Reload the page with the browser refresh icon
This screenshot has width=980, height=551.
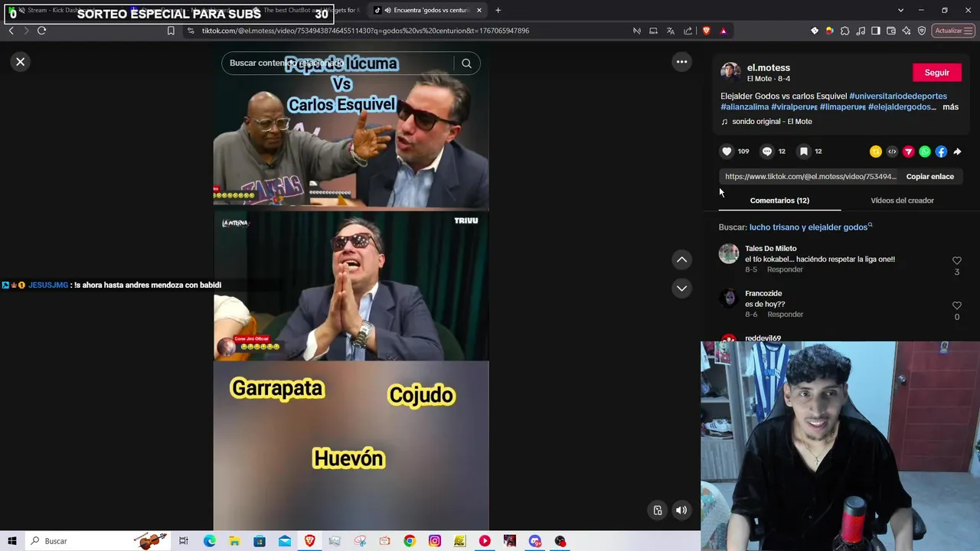pos(41,31)
